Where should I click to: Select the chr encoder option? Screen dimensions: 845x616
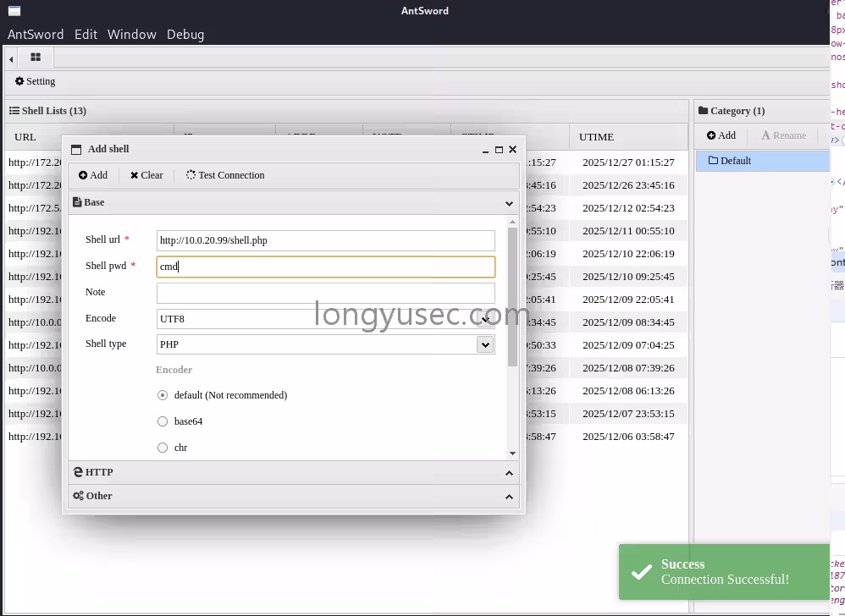point(162,448)
